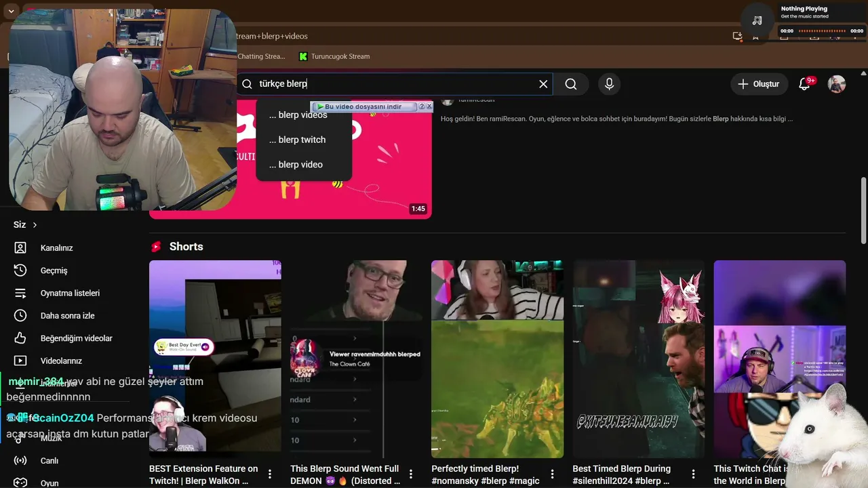
Task: Click the browser address bar URL
Action: point(271,36)
